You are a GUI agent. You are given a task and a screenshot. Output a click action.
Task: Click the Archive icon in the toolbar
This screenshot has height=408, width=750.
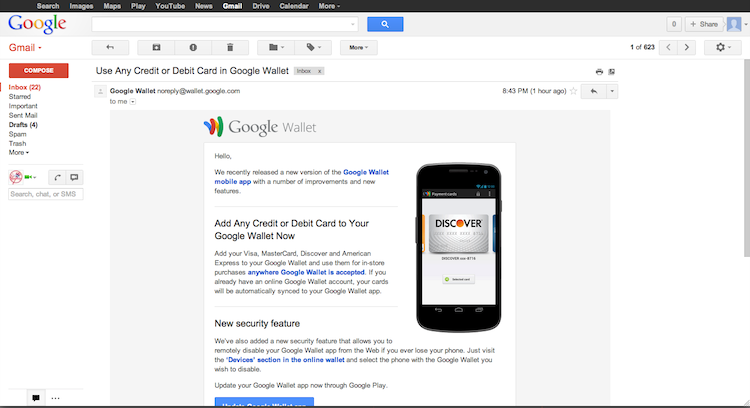click(156, 47)
